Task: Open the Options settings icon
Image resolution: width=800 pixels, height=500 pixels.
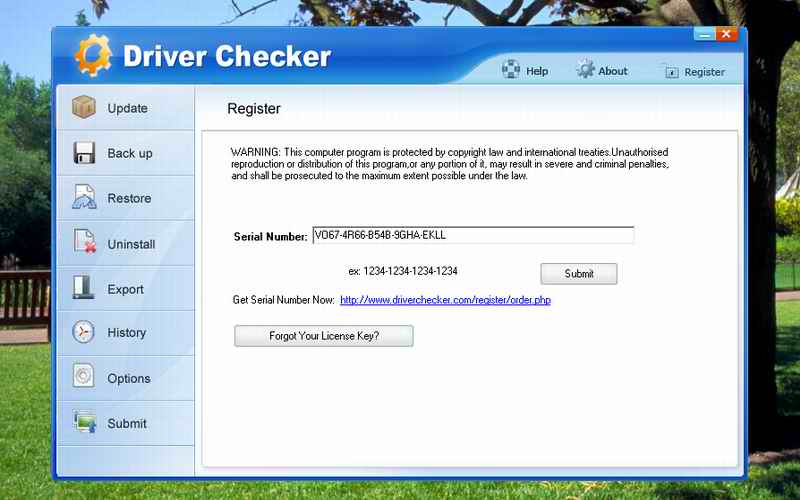Action: (84, 378)
